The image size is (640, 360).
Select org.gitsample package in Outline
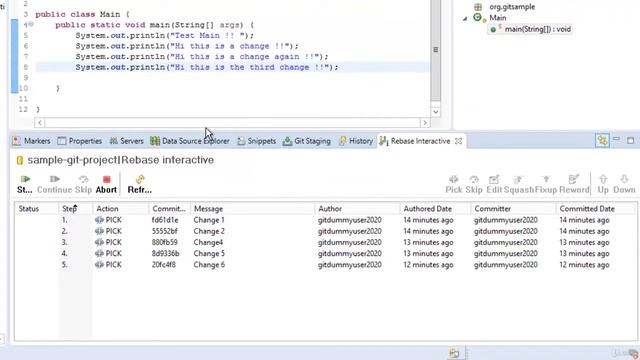(x=504, y=7)
